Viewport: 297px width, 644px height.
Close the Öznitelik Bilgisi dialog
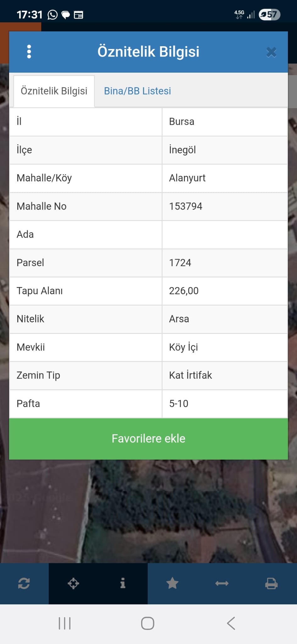271,52
